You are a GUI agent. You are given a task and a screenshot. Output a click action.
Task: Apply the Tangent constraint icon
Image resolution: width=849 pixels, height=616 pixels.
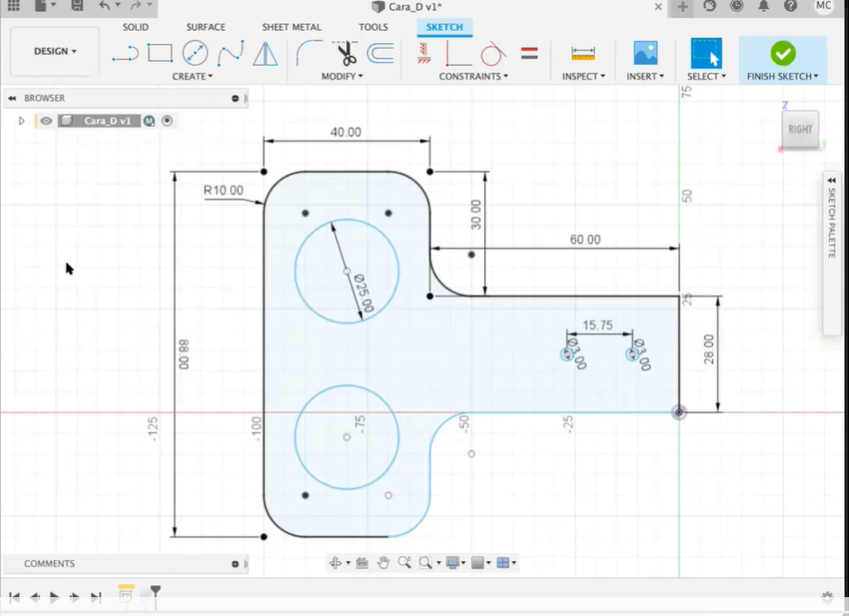point(493,53)
